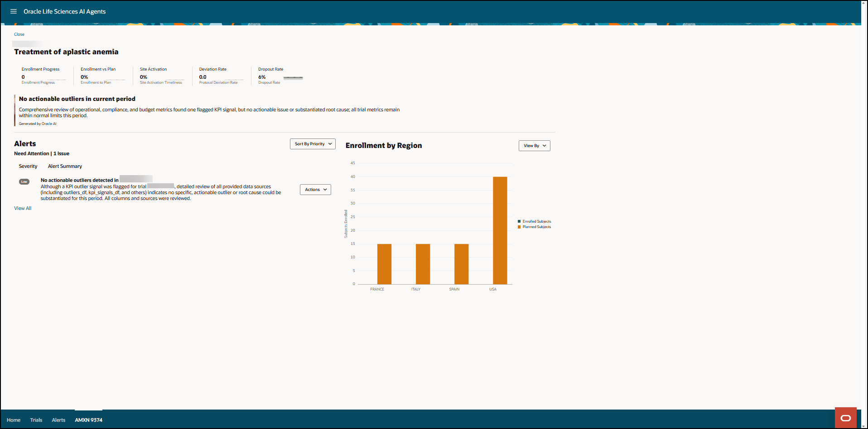
Task: Click the red Oracle assistant icon
Action: click(845, 418)
